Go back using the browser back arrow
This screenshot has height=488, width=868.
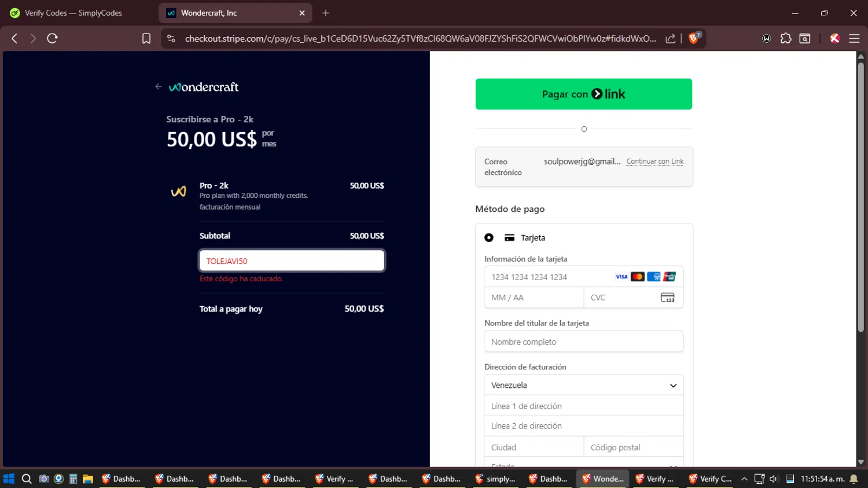click(x=14, y=38)
